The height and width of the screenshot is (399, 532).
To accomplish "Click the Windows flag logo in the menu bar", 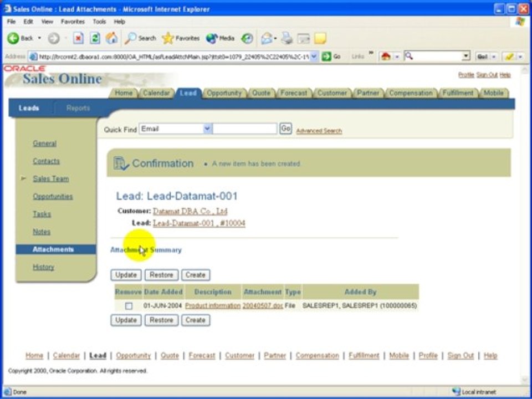I will (520, 22).
